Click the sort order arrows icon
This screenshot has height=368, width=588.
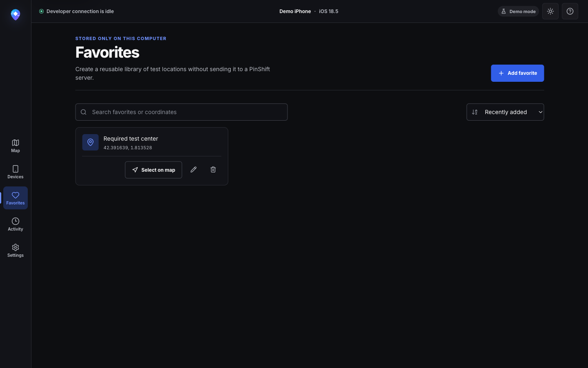[x=475, y=112]
